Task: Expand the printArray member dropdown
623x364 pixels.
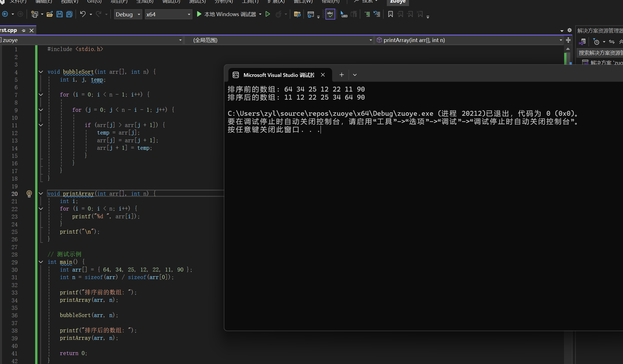Action: [x=560, y=40]
